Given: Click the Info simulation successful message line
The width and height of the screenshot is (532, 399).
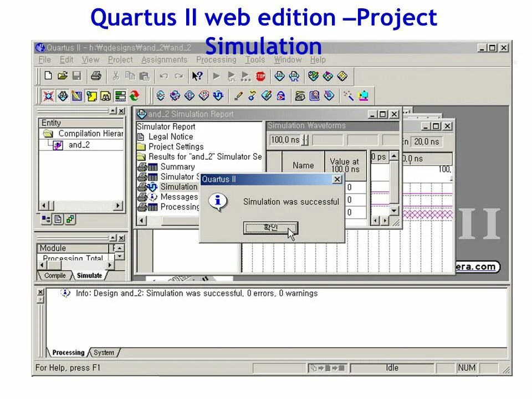Looking at the screenshot, I should click(x=189, y=293).
